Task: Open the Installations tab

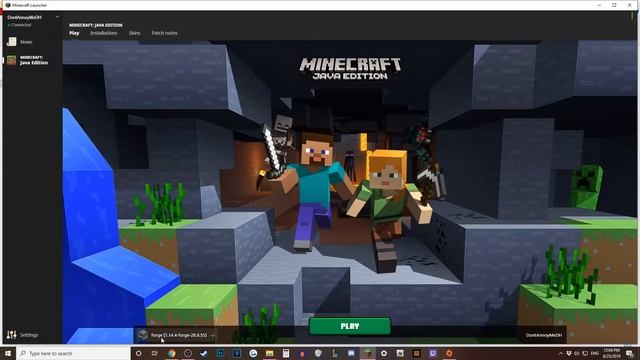Action: coord(103,33)
